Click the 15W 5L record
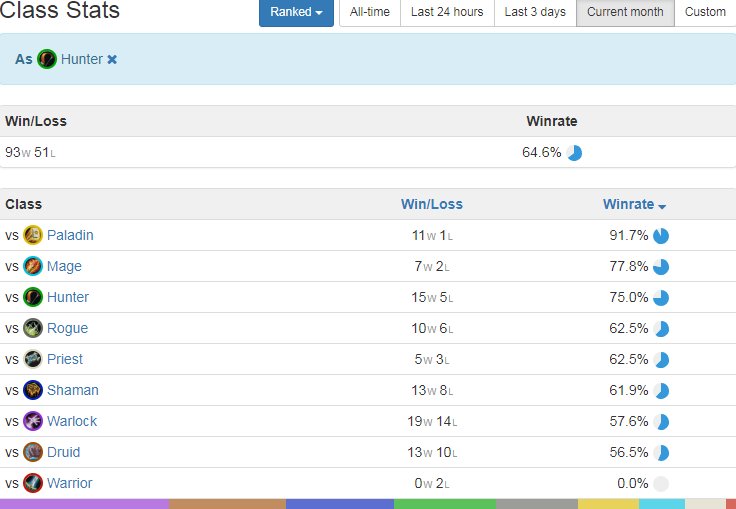 coord(432,297)
